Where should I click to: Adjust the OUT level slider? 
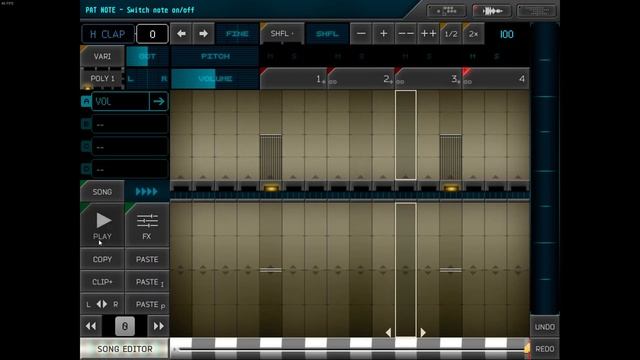point(147,56)
